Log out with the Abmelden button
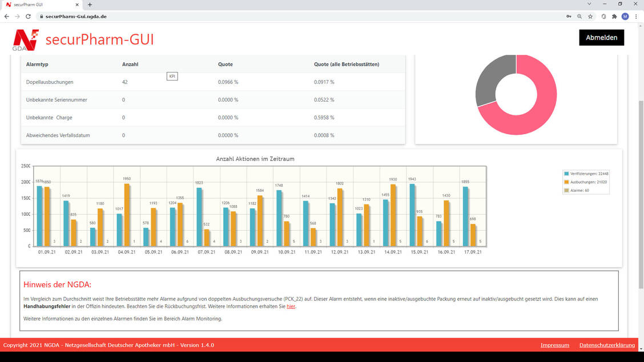644x362 pixels. click(601, 37)
